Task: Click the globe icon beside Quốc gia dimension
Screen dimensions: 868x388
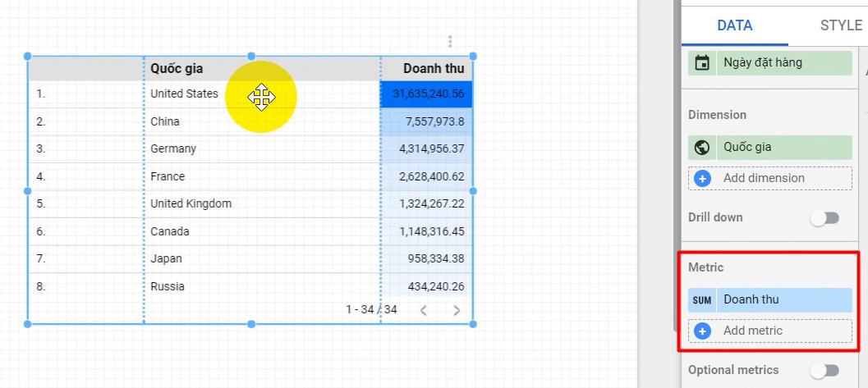Action: point(702,148)
